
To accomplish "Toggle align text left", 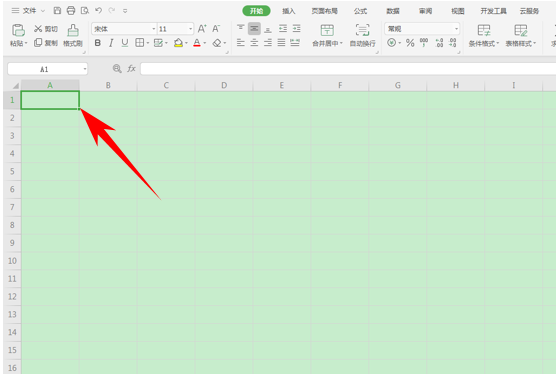I will coord(240,43).
